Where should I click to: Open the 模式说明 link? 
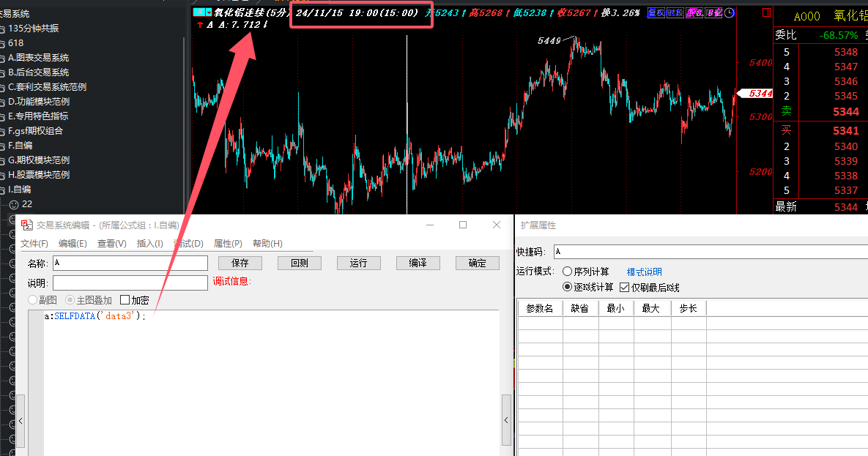(645, 272)
